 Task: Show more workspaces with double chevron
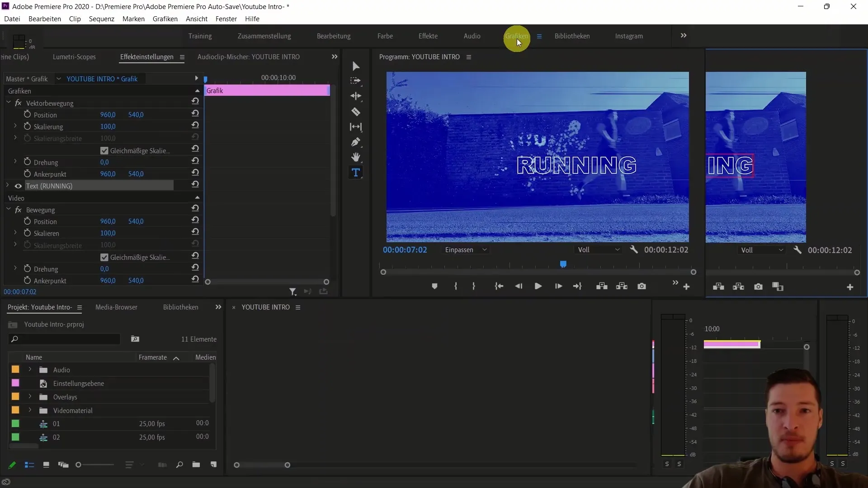(684, 36)
